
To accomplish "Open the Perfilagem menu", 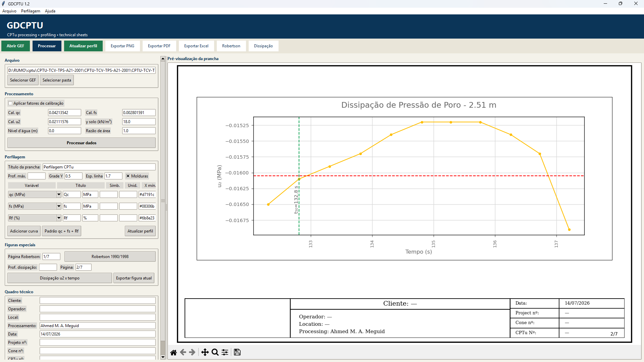I will tap(31, 11).
